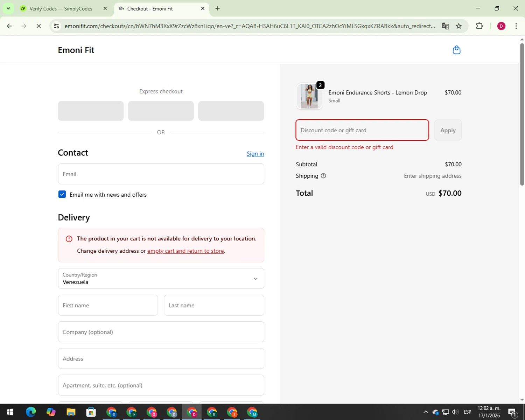
Task: Click the page vertical scrollbar thumb
Action: [522, 114]
